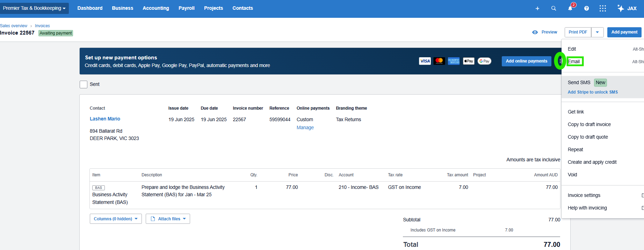Viewport: 644px width, 250px height.
Task: Open the app launcher grid icon
Action: point(603,8)
